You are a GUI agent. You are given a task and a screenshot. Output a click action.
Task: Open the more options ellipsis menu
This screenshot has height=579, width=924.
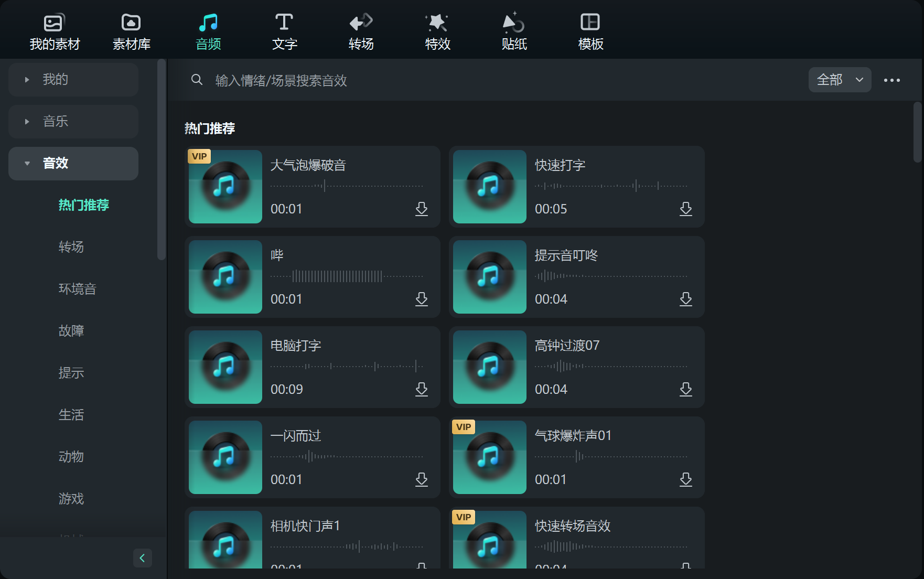(x=891, y=80)
